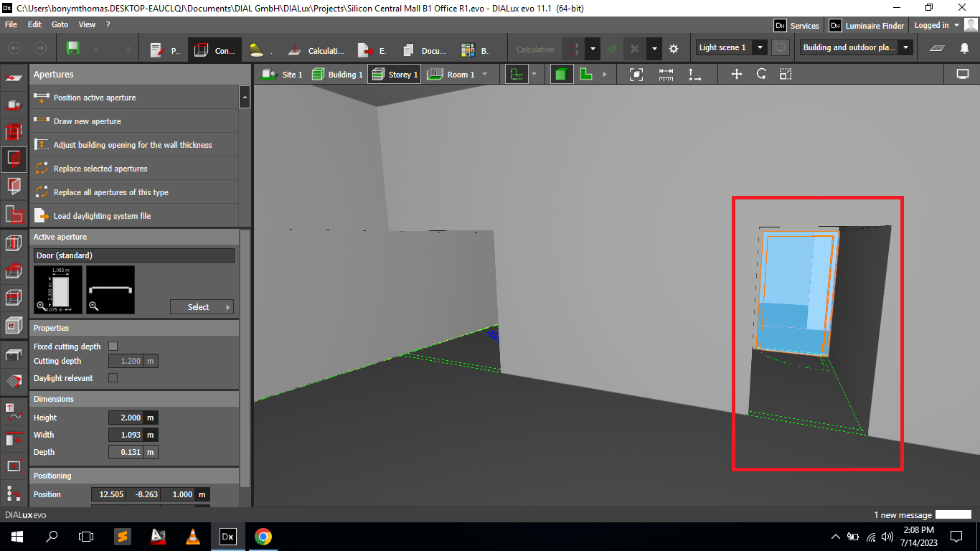Click the notification bell icon
This screenshot has height=551, width=980.
tap(964, 49)
